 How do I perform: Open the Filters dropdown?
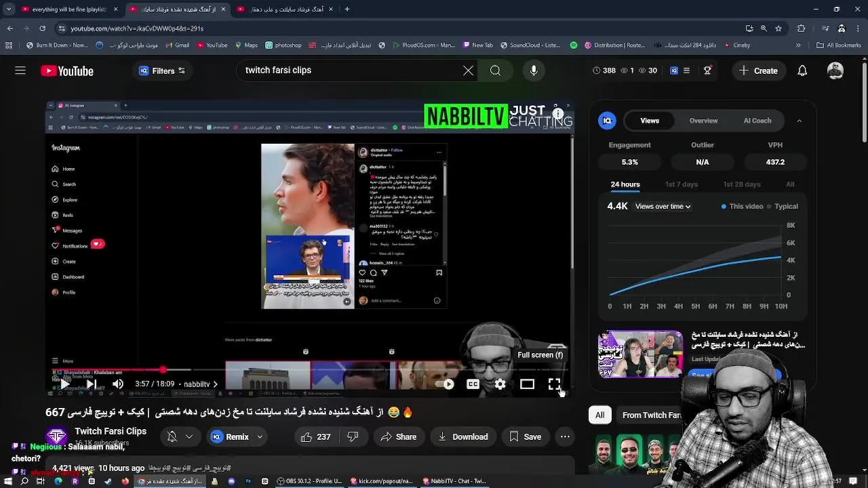[162, 70]
